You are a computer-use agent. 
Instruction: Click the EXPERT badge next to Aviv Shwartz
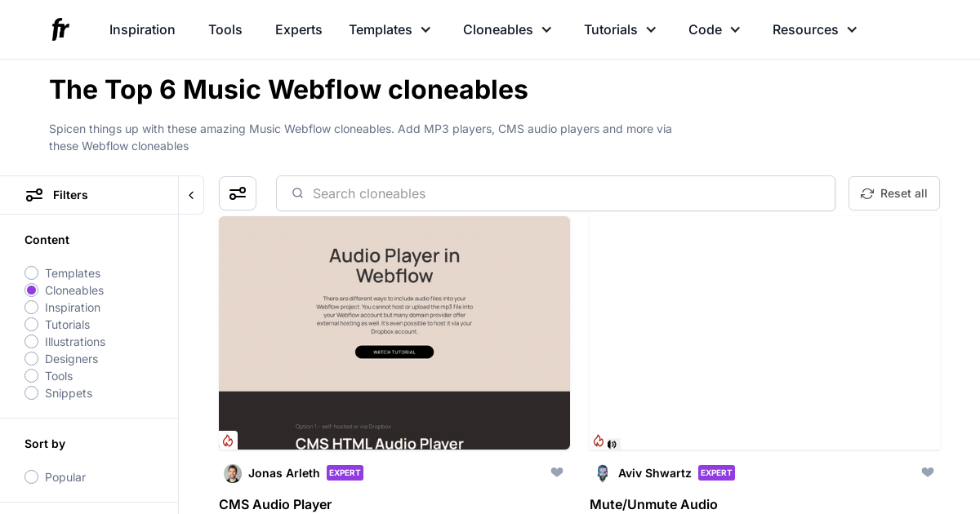pyautogui.click(x=716, y=472)
